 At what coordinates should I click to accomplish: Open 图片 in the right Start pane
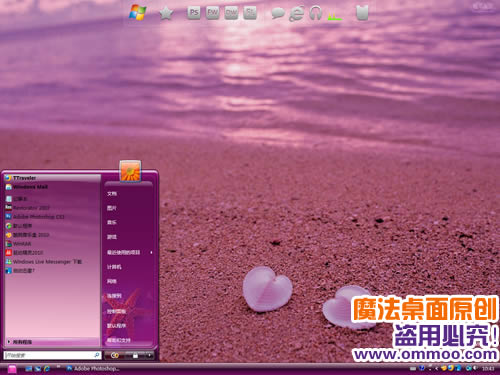pos(112,208)
